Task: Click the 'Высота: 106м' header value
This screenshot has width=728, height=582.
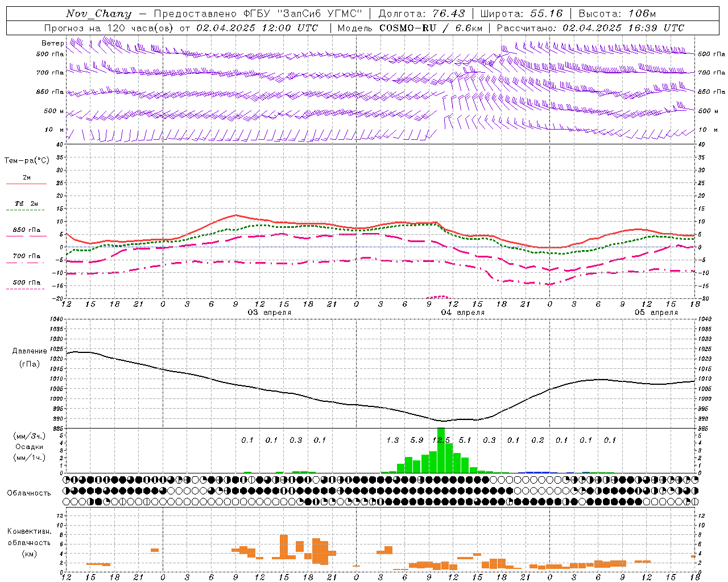Action: (x=617, y=14)
